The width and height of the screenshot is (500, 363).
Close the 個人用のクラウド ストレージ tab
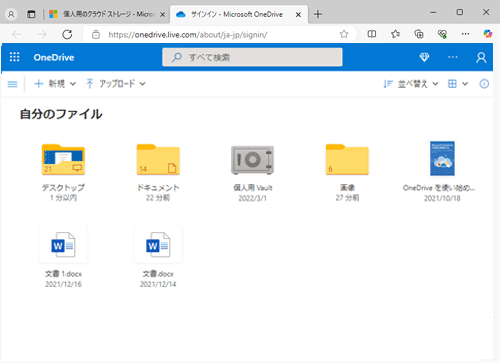click(x=163, y=15)
